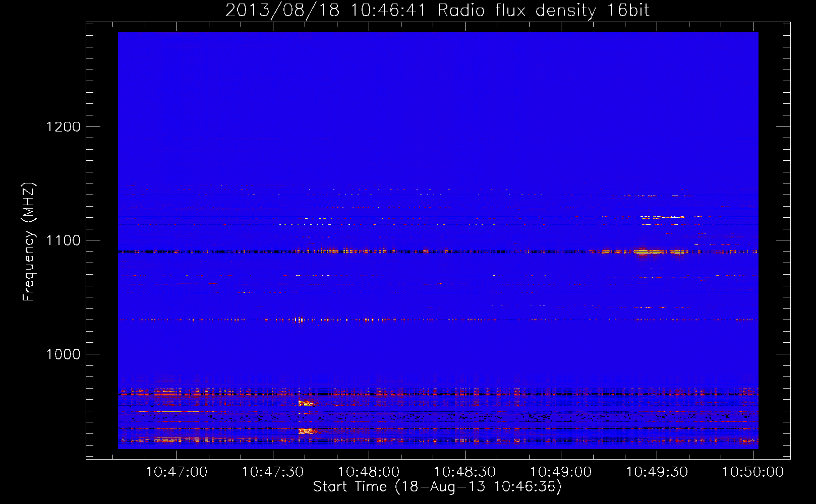Click the 10:47:00 time tick label
The image size is (816, 504).
point(177,472)
